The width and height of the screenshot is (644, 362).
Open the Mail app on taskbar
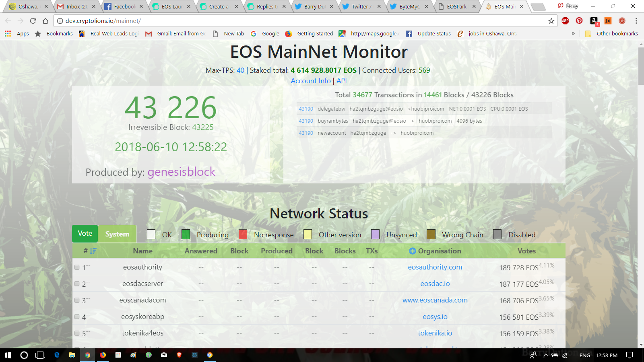(164, 355)
